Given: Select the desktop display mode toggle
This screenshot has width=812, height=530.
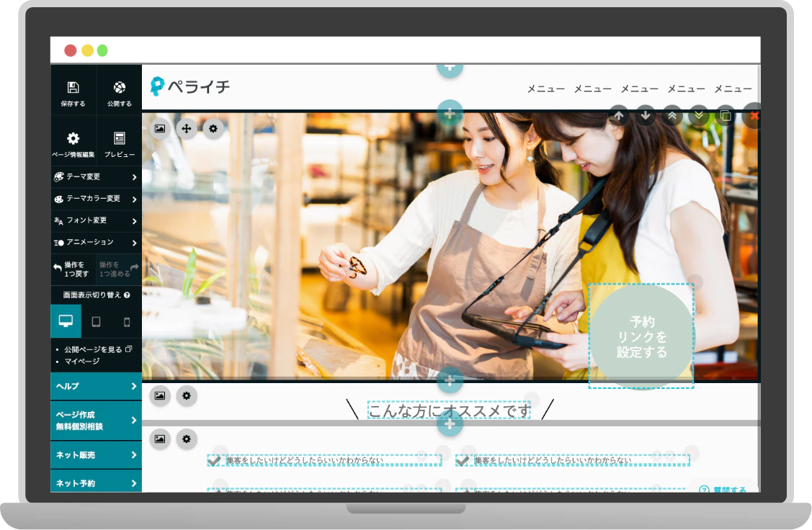Looking at the screenshot, I should [x=66, y=321].
